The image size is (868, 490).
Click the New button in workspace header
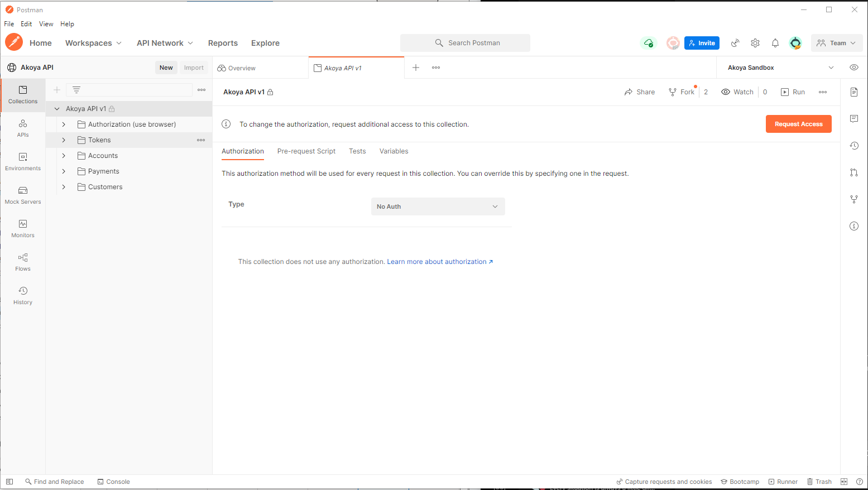coord(166,68)
